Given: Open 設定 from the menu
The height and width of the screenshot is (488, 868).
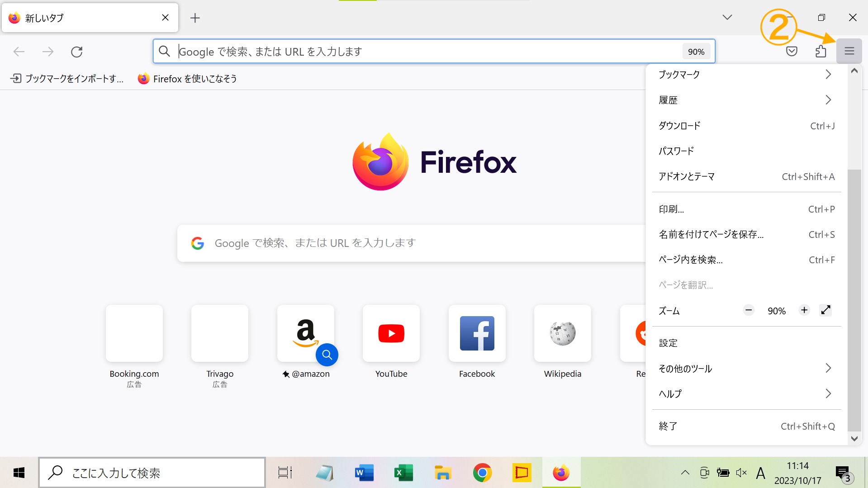Looking at the screenshot, I should click(746, 343).
